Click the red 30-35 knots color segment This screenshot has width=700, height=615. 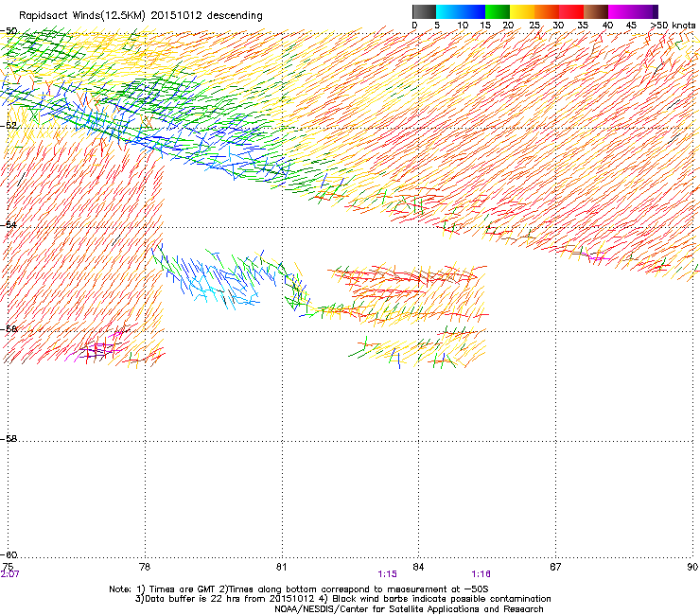[571, 11]
